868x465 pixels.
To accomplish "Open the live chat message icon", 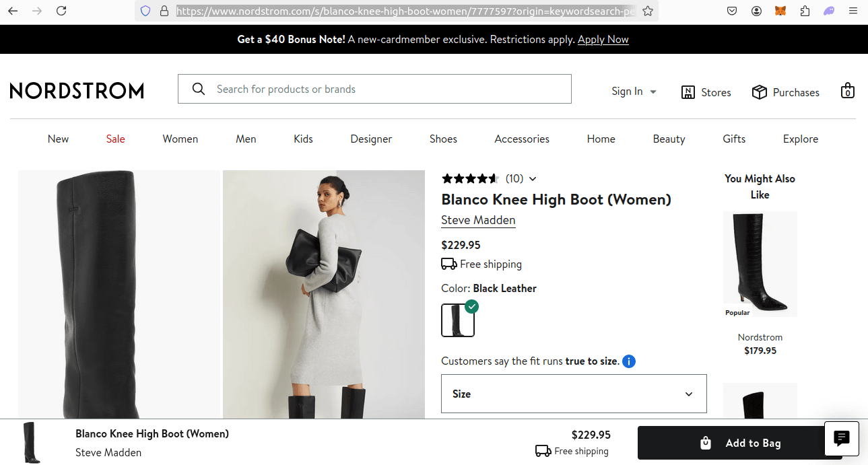I will (x=842, y=439).
